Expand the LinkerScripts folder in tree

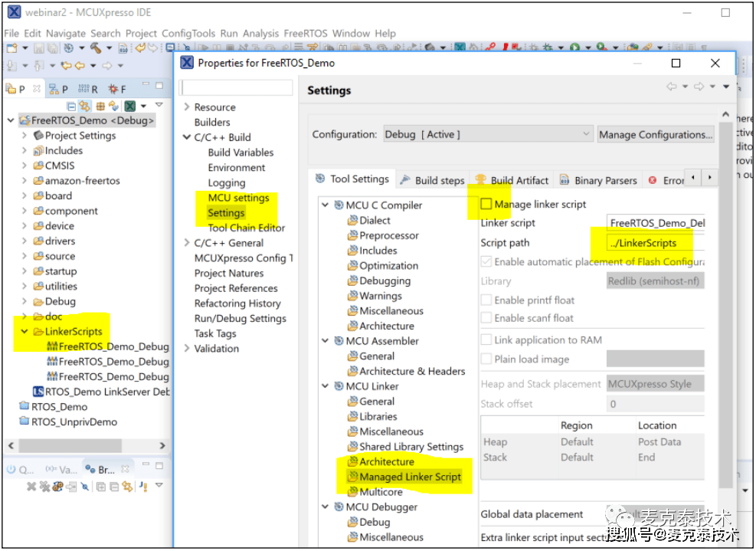[x=25, y=332]
